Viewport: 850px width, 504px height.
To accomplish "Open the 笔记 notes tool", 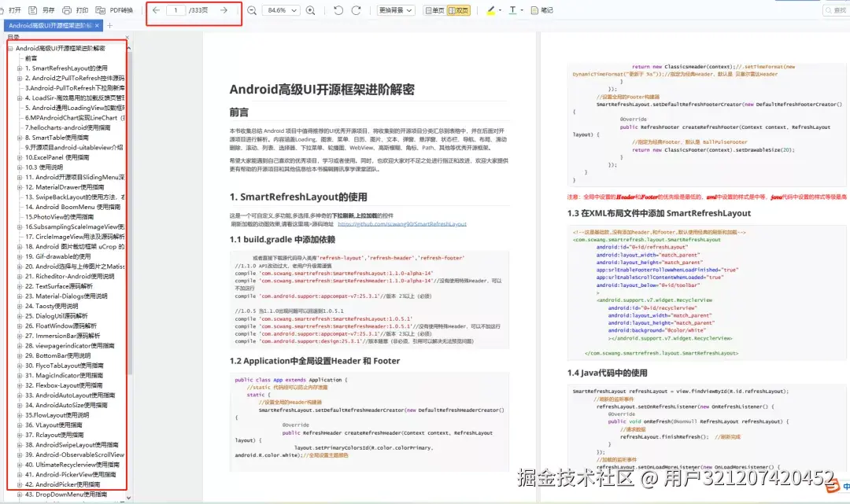I will coord(541,10).
